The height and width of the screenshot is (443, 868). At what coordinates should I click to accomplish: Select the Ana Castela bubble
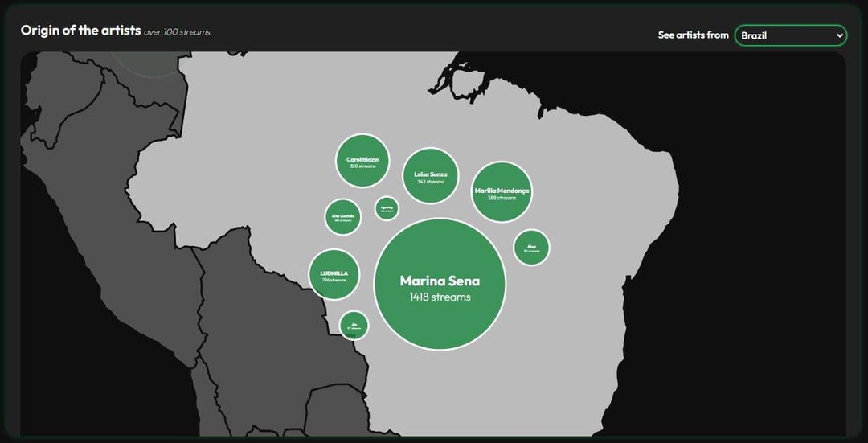pyautogui.click(x=343, y=217)
